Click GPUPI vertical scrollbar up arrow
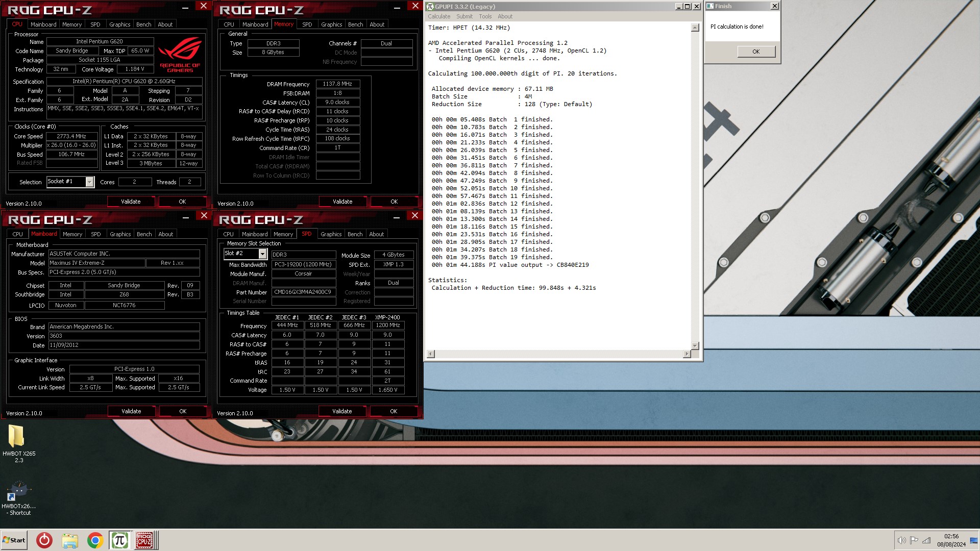Screen dimensions: 980x551 pos(695,28)
